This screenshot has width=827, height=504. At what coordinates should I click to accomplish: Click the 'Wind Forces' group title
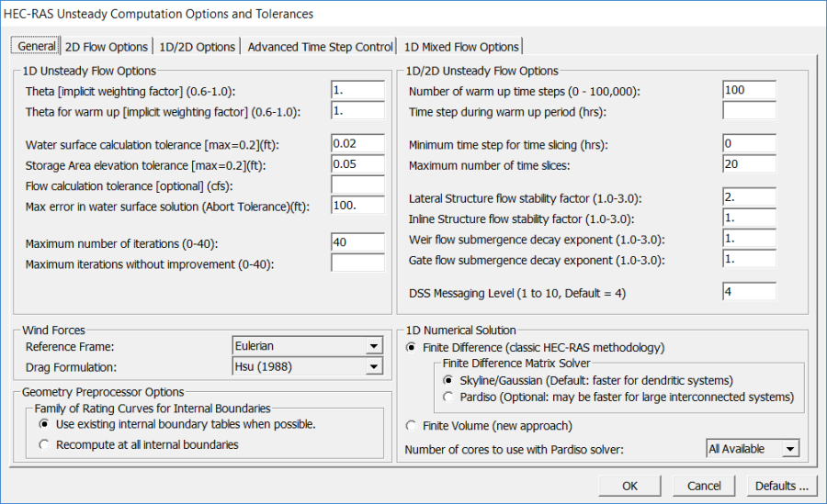coord(53,330)
